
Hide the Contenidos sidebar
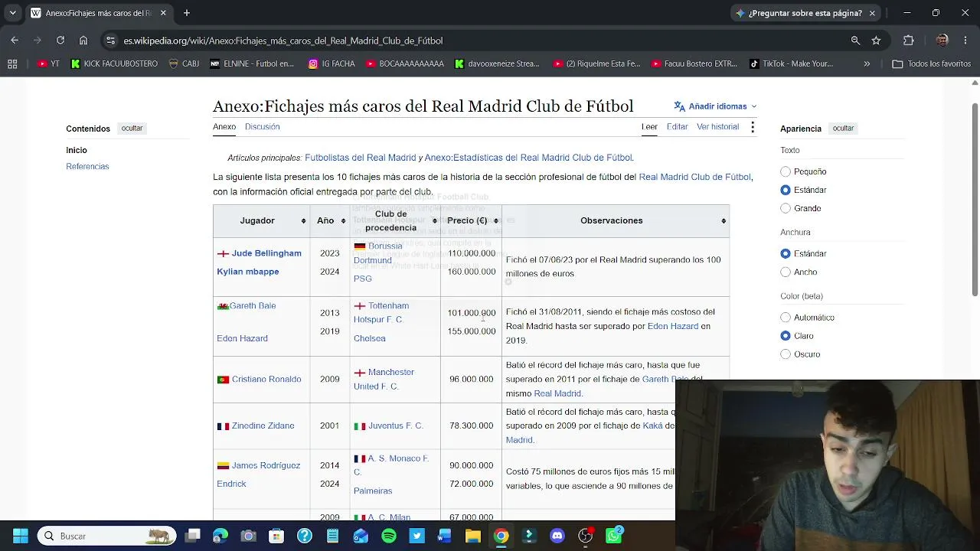(x=132, y=129)
